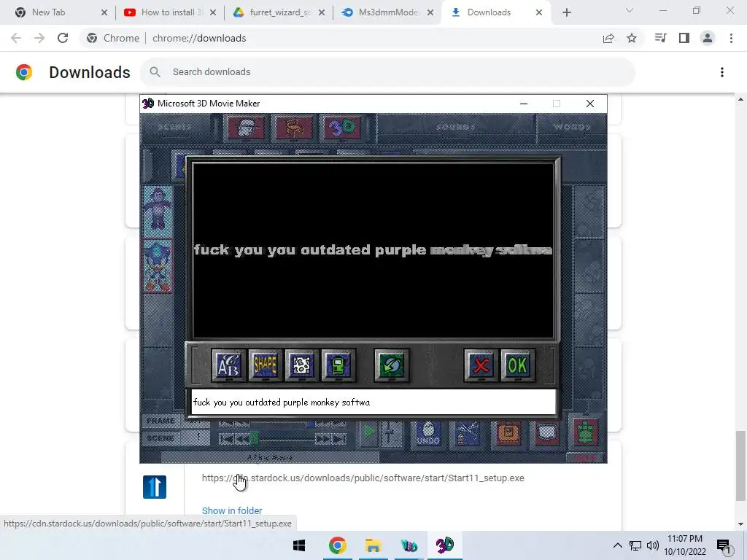Select the 3D words icon in the top bar
This screenshot has height=560, width=747.
pyautogui.click(x=342, y=127)
